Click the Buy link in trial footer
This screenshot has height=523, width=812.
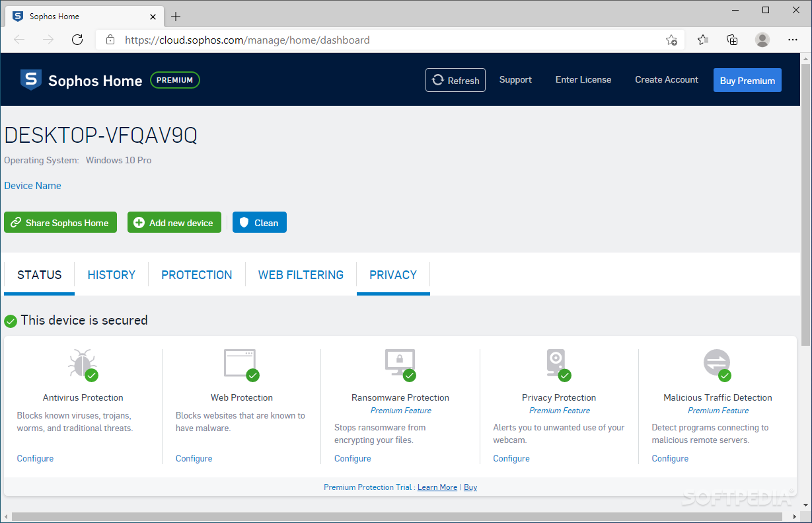click(470, 487)
